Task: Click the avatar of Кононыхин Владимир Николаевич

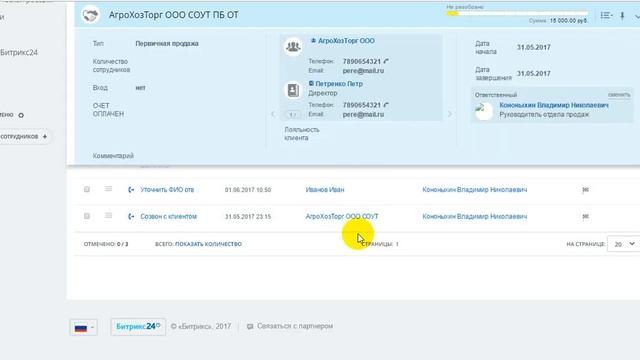Action: [484, 111]
